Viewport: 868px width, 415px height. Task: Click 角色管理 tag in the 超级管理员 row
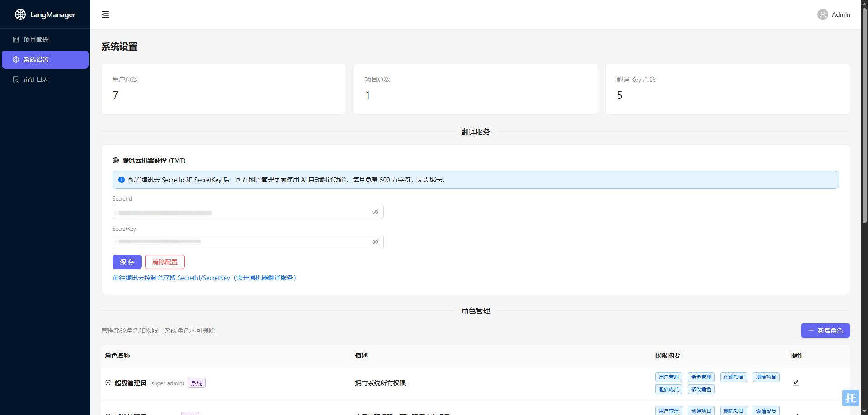point(701,377)
